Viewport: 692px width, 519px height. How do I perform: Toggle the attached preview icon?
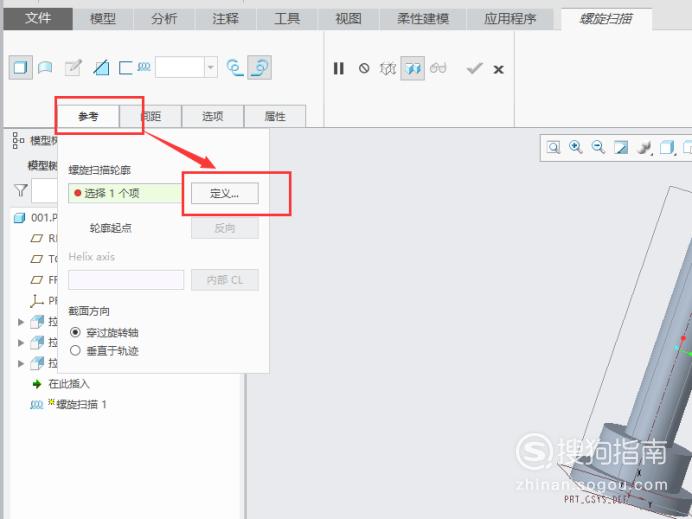pos(413,68)
